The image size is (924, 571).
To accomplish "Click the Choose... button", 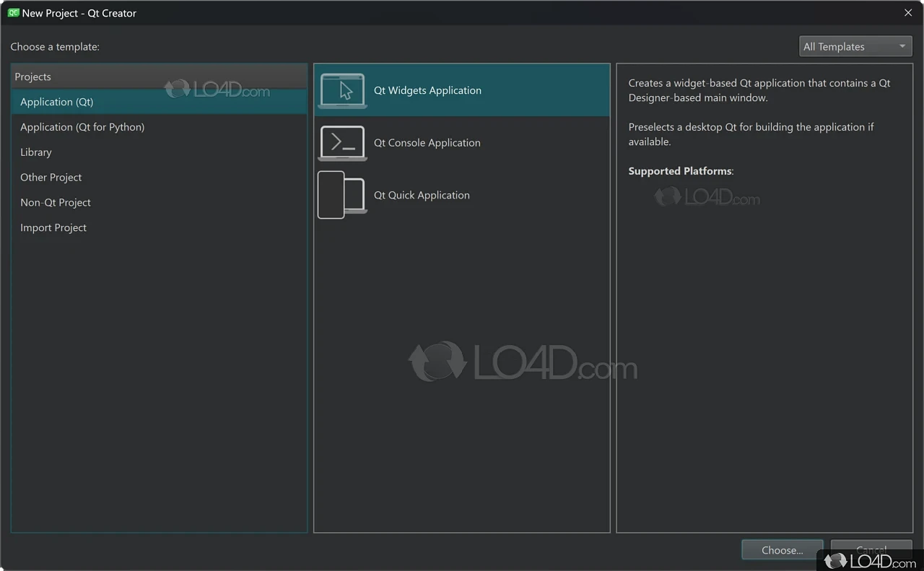I will (x=782, y=549).
